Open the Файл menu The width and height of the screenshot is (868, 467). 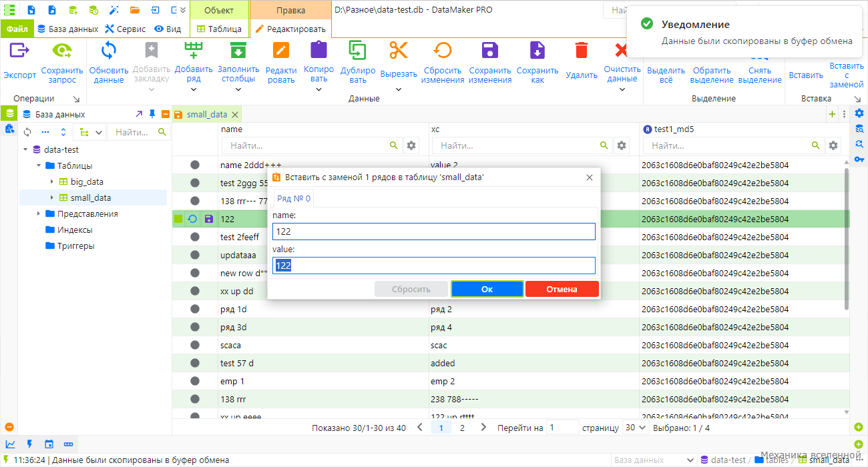(x=17, y=29)
